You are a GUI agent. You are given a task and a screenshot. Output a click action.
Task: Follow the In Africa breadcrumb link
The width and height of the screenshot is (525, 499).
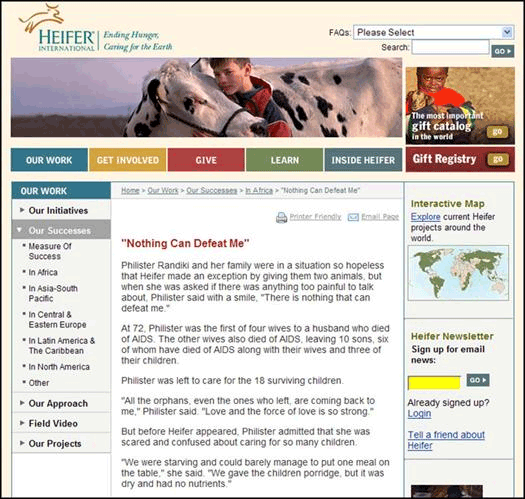click(259, 191)
